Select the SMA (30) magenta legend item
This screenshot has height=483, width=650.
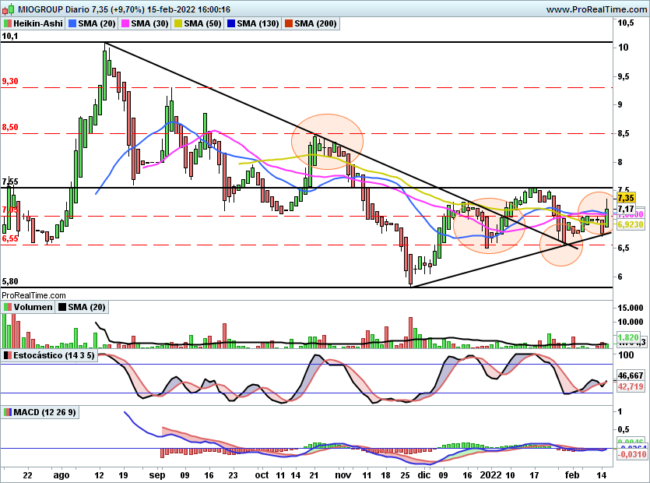(145, 24)
